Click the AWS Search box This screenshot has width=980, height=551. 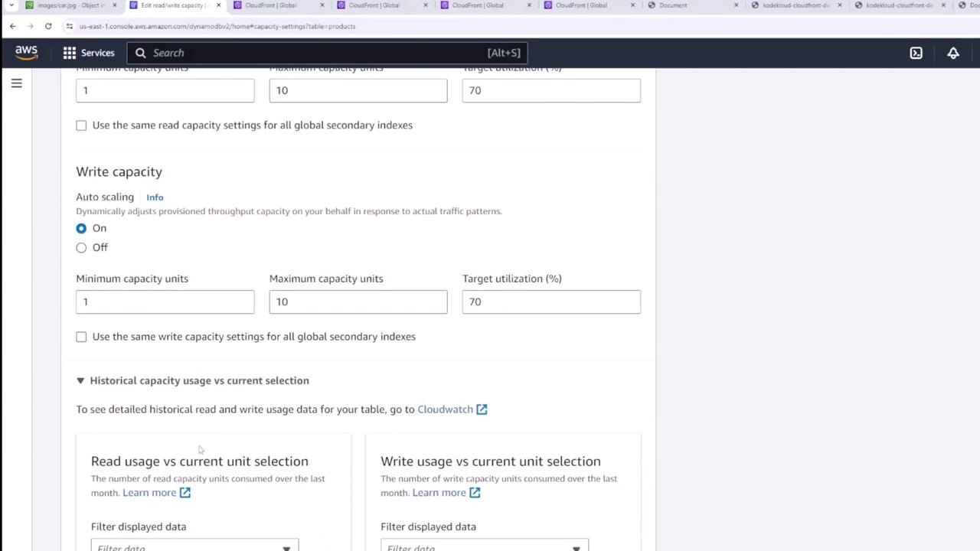coord(328,53)
